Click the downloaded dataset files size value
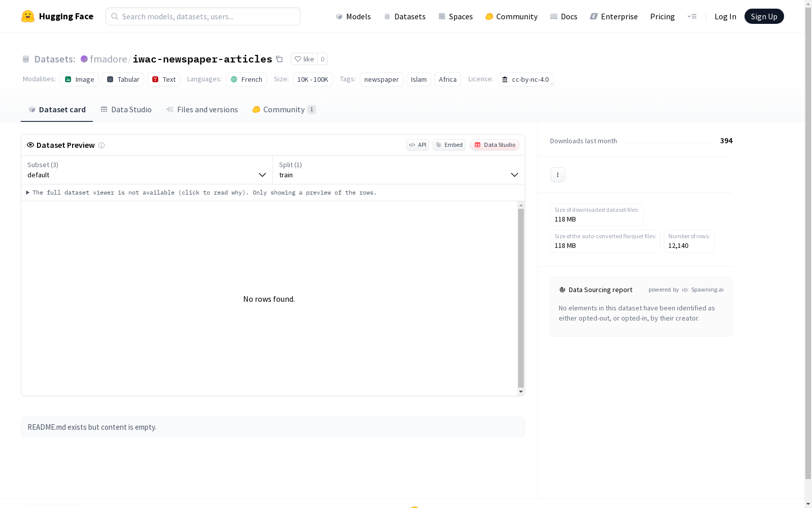 click(x=565, y=219)
